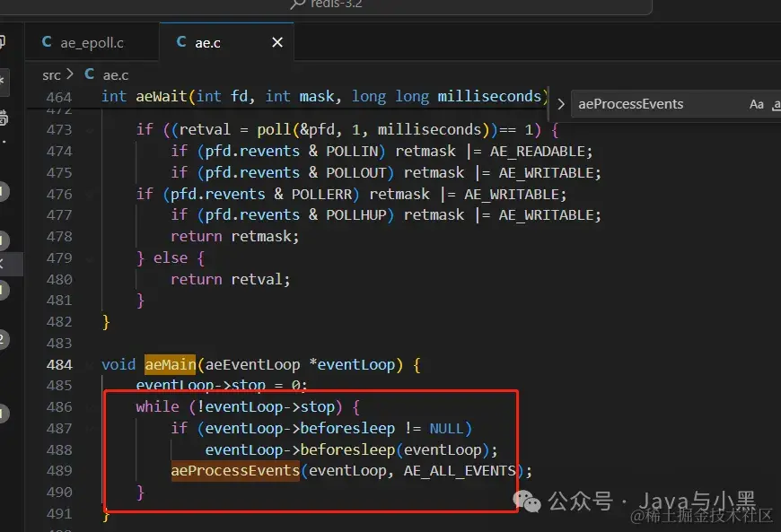Click the search magnifier in the title bar
Screen dimensions: 781x532
pos(297,4)
